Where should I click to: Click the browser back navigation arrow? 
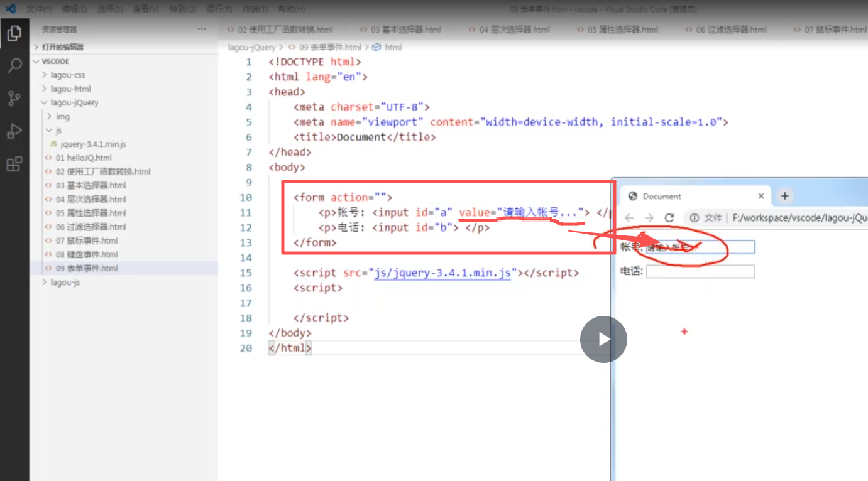(x=628, y=217)
